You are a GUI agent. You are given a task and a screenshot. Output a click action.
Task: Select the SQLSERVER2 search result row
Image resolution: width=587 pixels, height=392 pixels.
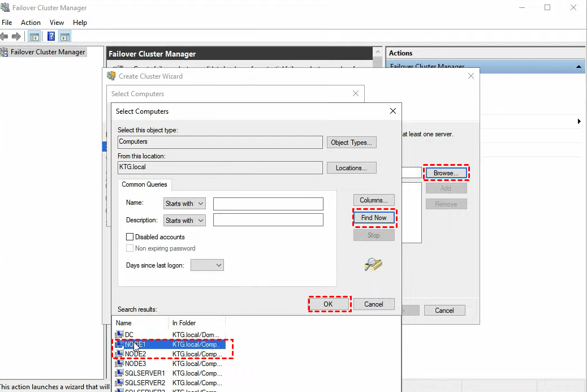click(170, 383)
